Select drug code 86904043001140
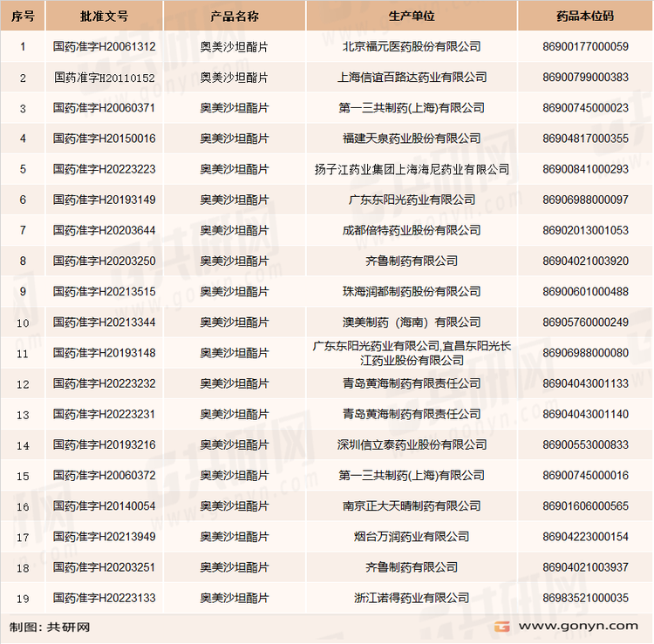Viewport: 654px width, 644px height. coord(585,414)
